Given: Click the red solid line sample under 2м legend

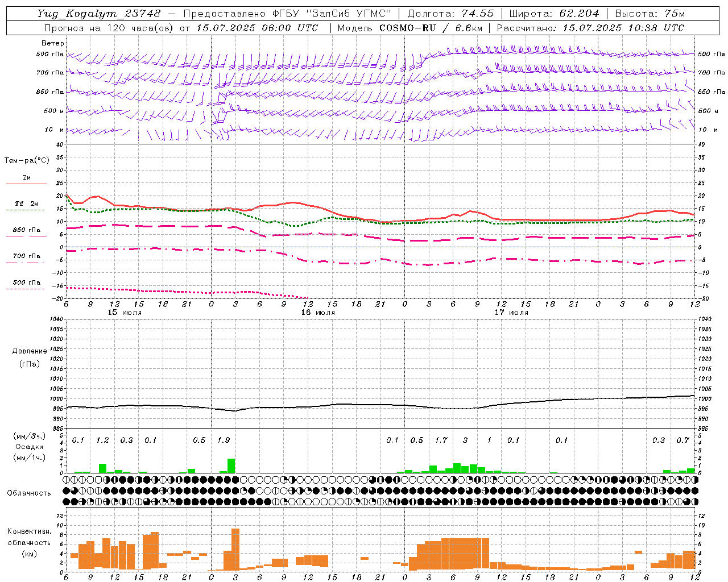Looking at the screenshot, I should coord(26,184).
